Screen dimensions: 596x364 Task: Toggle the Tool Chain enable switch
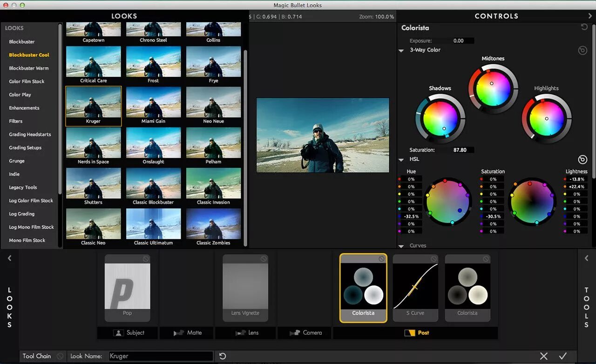coord(60,356)
